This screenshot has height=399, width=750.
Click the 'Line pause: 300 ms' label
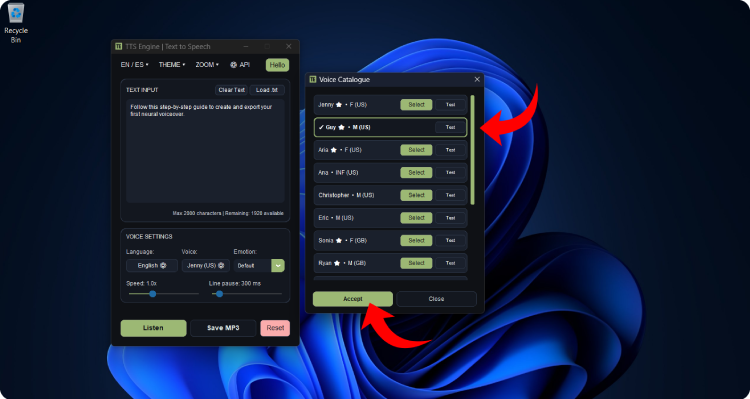pos(235,284)
